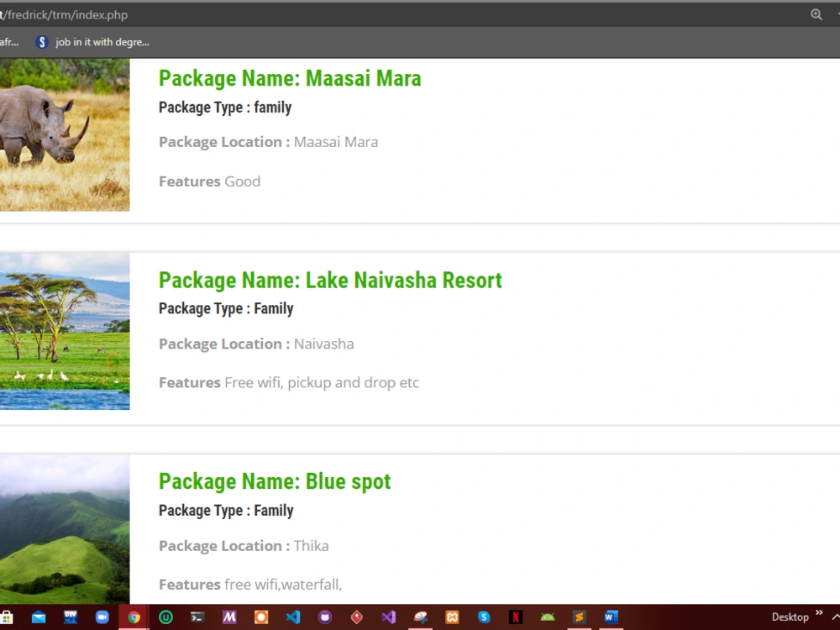
Task: Open the 'afr...' bookmark
Action: click(x=9, y=42)
